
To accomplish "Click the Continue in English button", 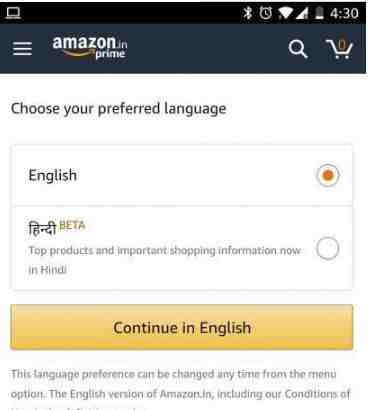I will (182, 327).
